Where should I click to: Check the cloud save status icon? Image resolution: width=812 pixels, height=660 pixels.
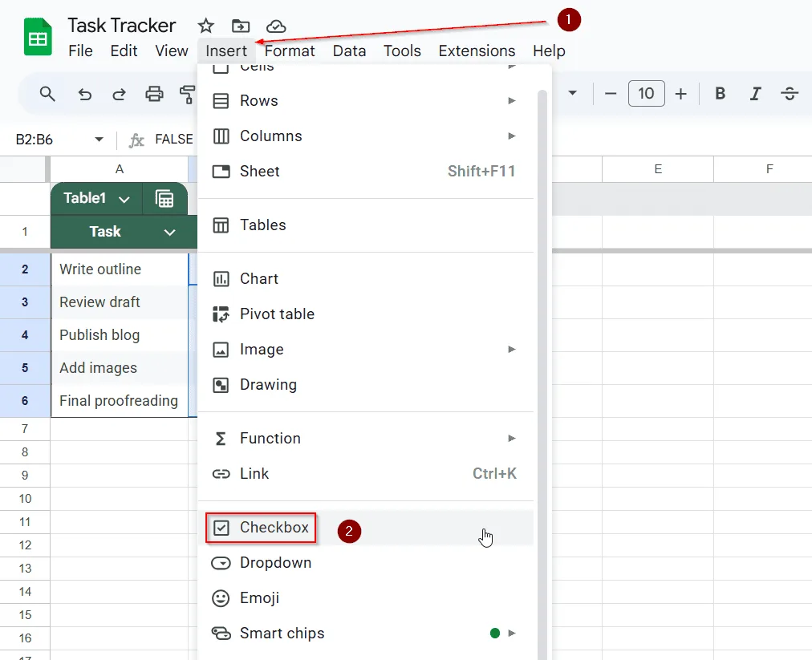point(276,26)
